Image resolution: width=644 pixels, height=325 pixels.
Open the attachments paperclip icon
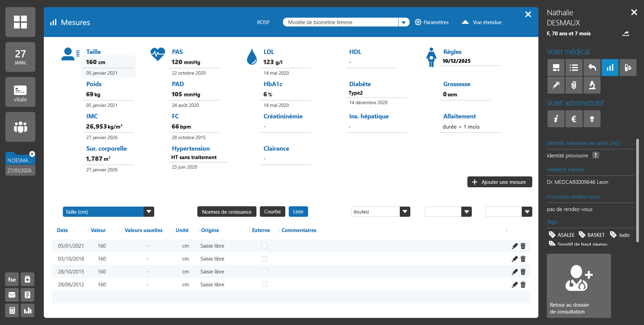pos(574,85)
